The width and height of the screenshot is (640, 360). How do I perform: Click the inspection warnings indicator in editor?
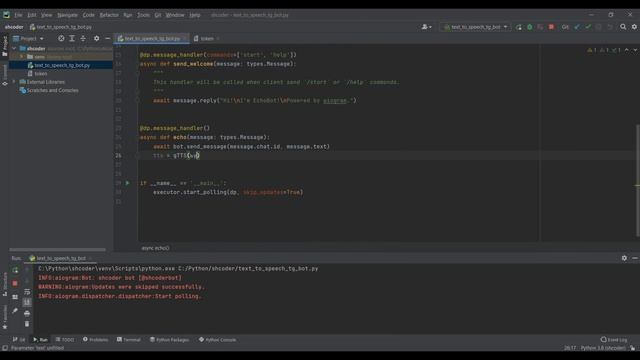coord(604,50)
